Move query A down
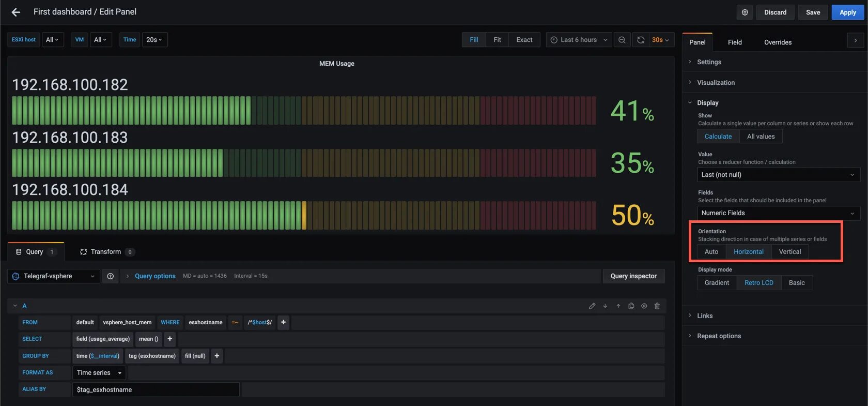This screenshot has width=868, height=406. [605, 306]
